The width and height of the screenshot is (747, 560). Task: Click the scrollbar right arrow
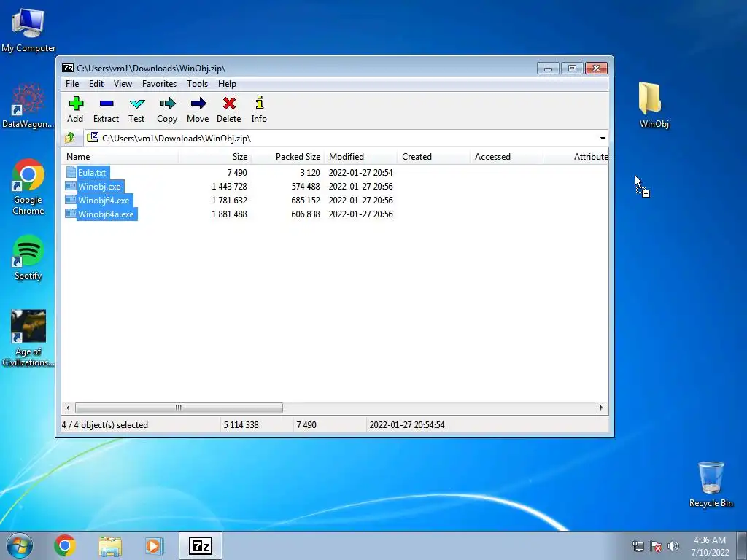pyautogui.click(x=601, y=408)
